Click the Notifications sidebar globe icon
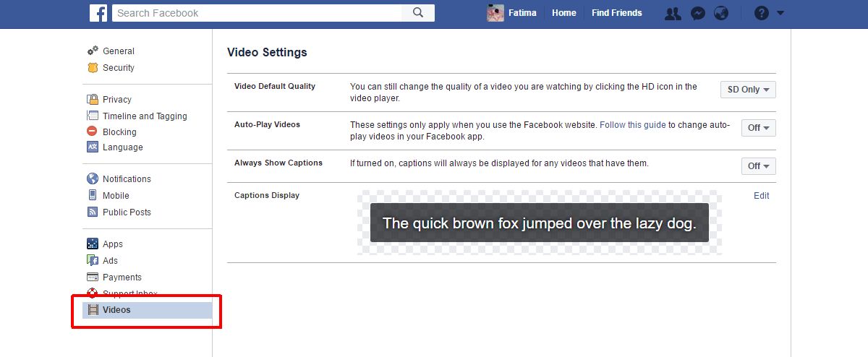This screenshot has height=357, width=868. pyautogui.click(x=93, y=178)
